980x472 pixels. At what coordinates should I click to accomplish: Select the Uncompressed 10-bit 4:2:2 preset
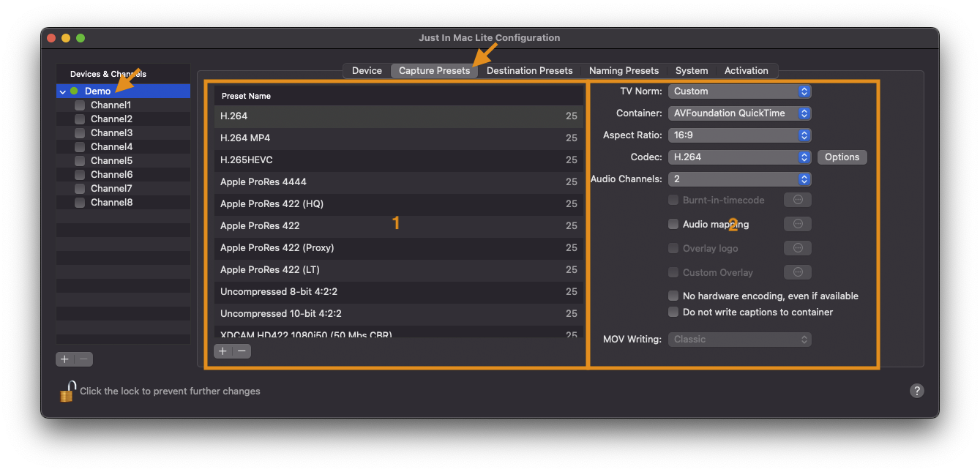399,314
